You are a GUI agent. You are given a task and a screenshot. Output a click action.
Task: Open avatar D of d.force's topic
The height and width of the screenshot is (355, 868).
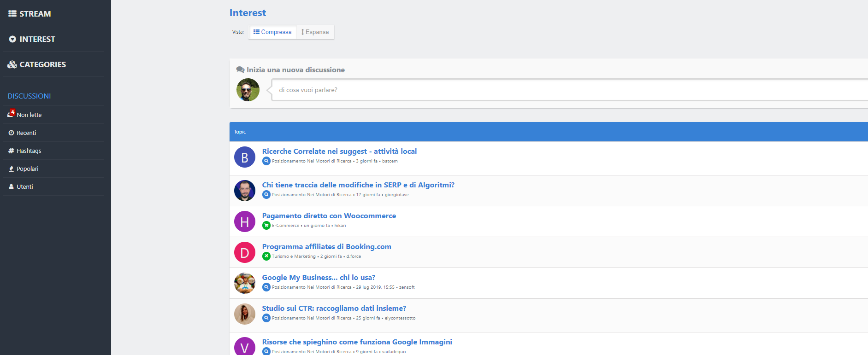click(245, 252)
